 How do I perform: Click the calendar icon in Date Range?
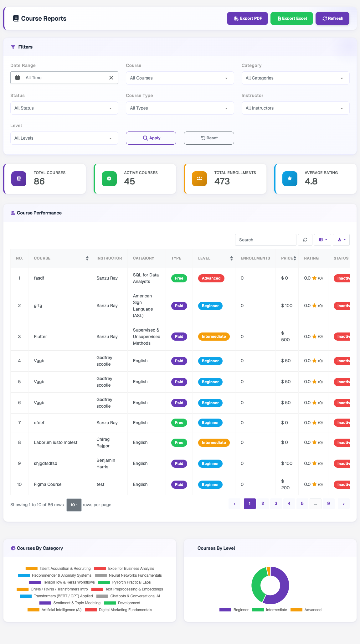coord(18,78)
